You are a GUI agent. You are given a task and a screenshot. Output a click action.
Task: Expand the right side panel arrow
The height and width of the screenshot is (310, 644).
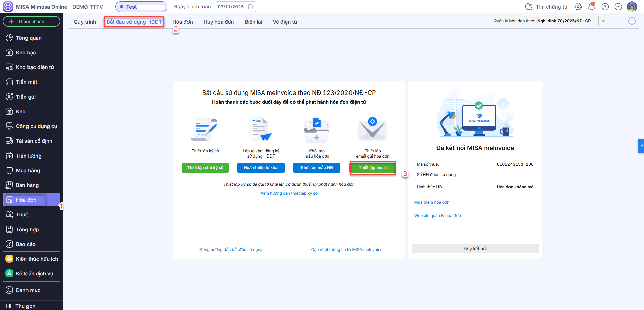[641, 146]
